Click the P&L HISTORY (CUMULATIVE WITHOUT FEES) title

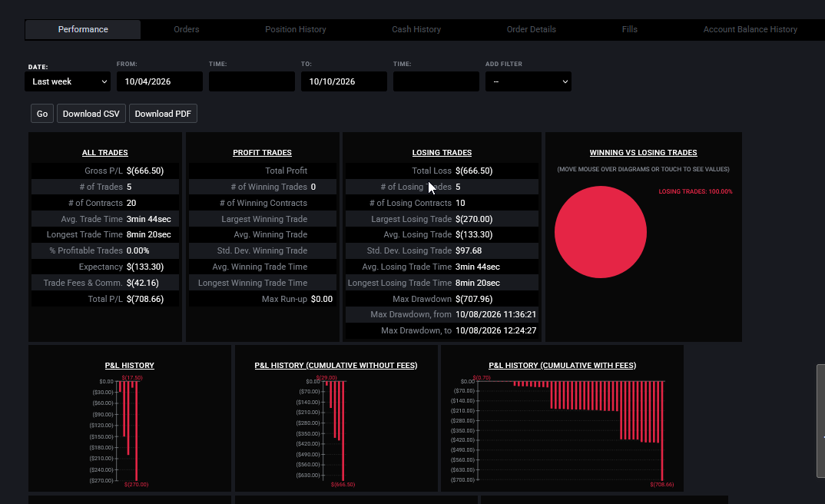[x=336, y=365]
